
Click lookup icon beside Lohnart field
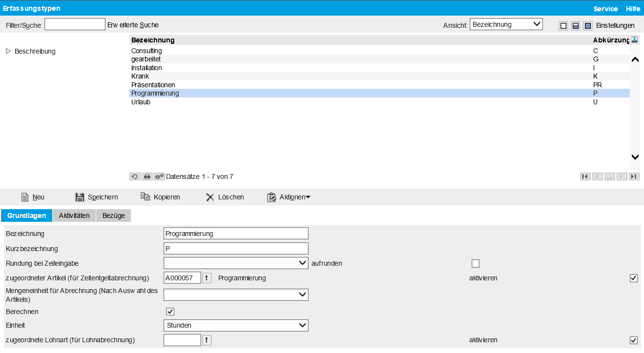pyautogui.click(x=207, y=340)
